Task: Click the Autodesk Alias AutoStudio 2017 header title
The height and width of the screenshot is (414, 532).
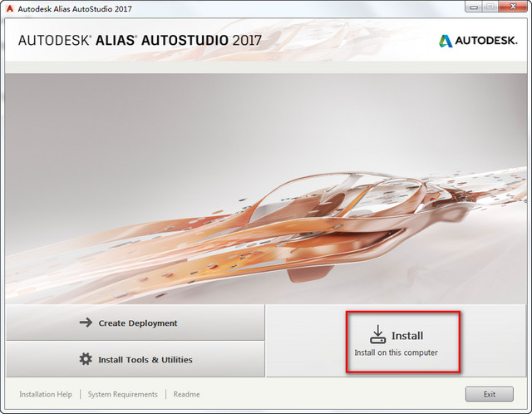Action: [x=140, y=41]
